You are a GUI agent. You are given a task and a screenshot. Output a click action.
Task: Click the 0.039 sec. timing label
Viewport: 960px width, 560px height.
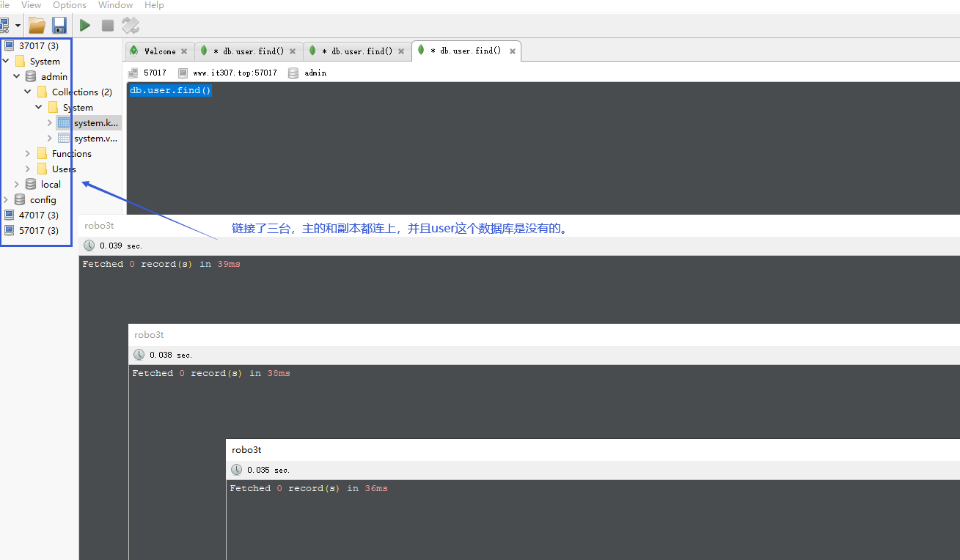pos(121,246)
